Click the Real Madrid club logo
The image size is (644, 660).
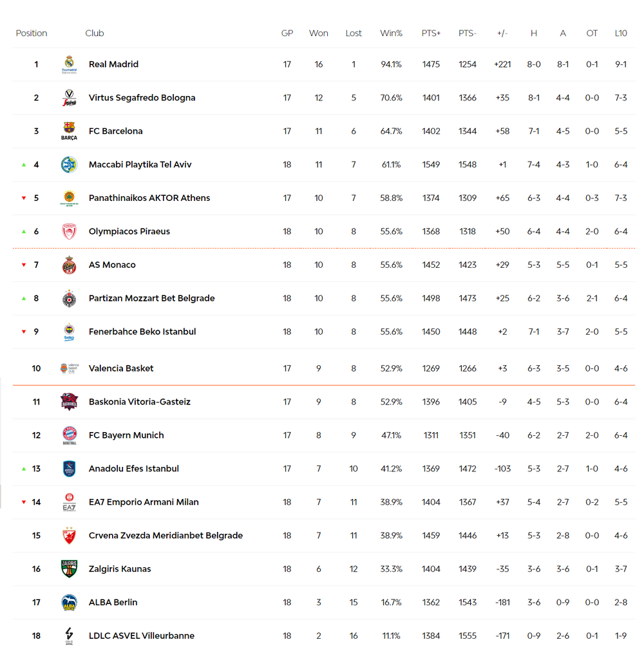69,64
